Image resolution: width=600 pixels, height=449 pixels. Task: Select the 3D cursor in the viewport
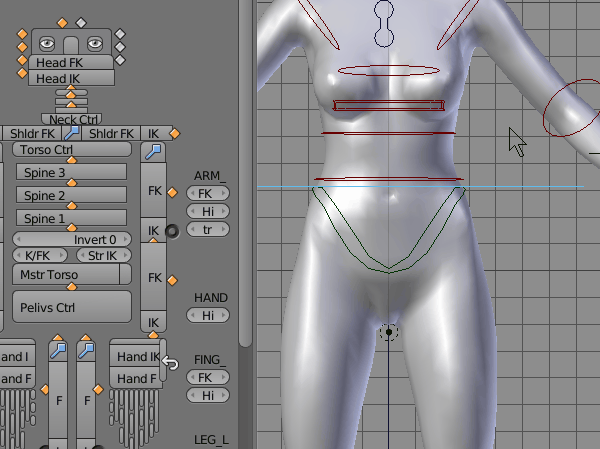[389, 332]
